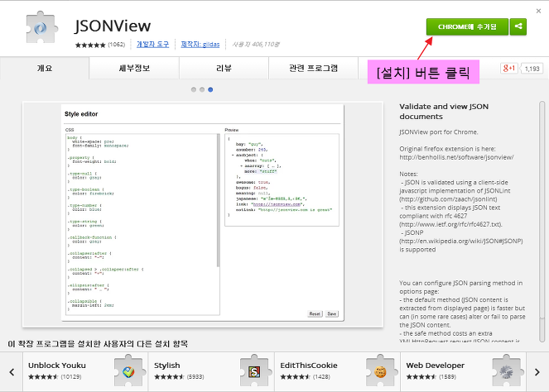549x392 pixels.
Task: Select the third active carousel dot
Action: point(210,89)
